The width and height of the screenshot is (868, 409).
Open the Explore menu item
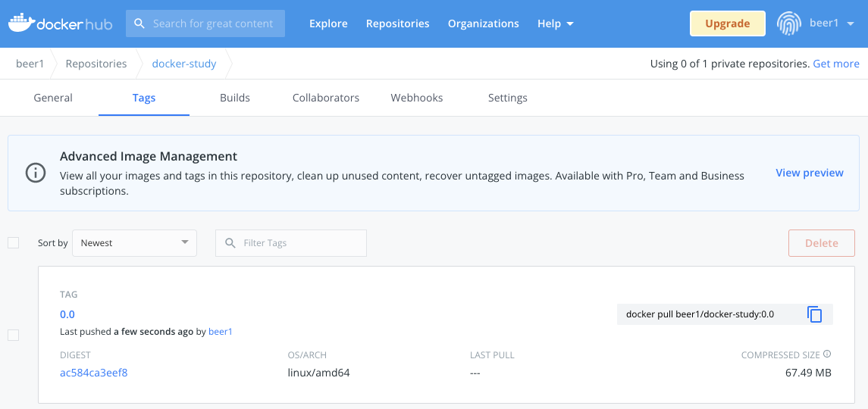pyautogui.click(x=328, y=23)
